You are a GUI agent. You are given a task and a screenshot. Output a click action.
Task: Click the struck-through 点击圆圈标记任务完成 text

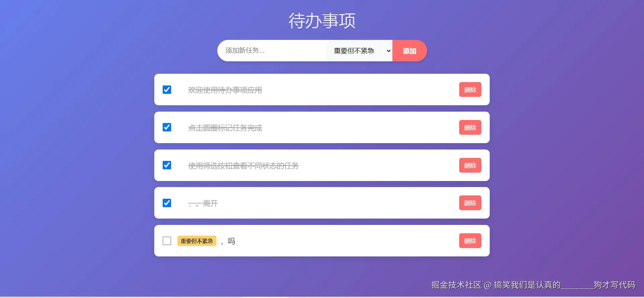[225, 128]
